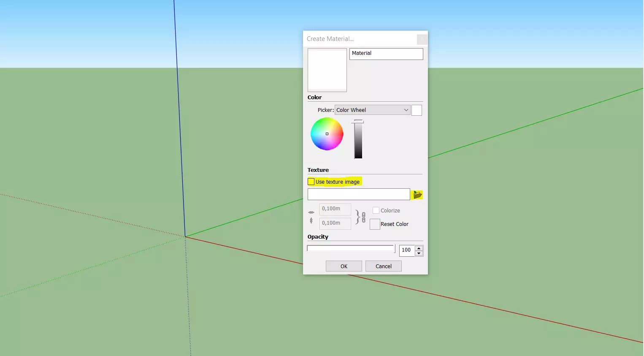Click the texture width field showing 0,100m

pyautogui.click(x=335, y=209)
